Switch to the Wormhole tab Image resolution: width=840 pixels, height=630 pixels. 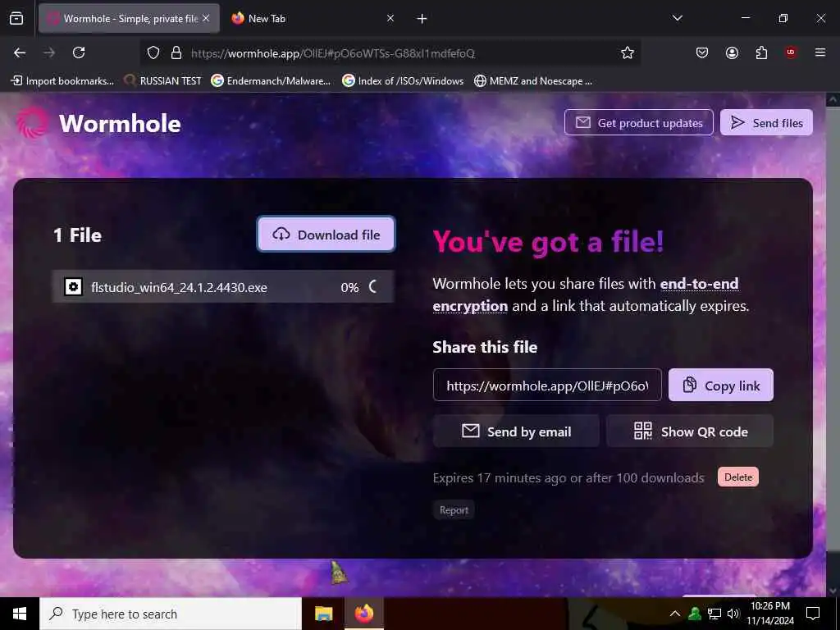[x=129, y=18]
